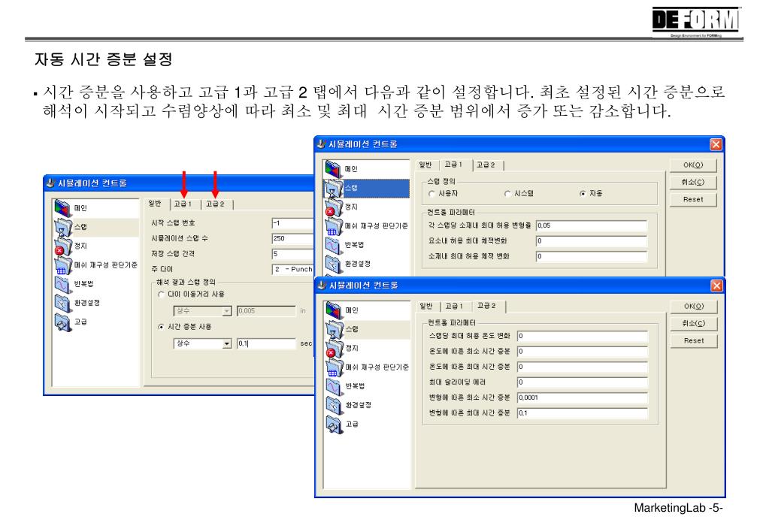Click 고급 icon in bottom-right dialog
Image resolution: width=769 pixels, height=532 pixels.
335,424
